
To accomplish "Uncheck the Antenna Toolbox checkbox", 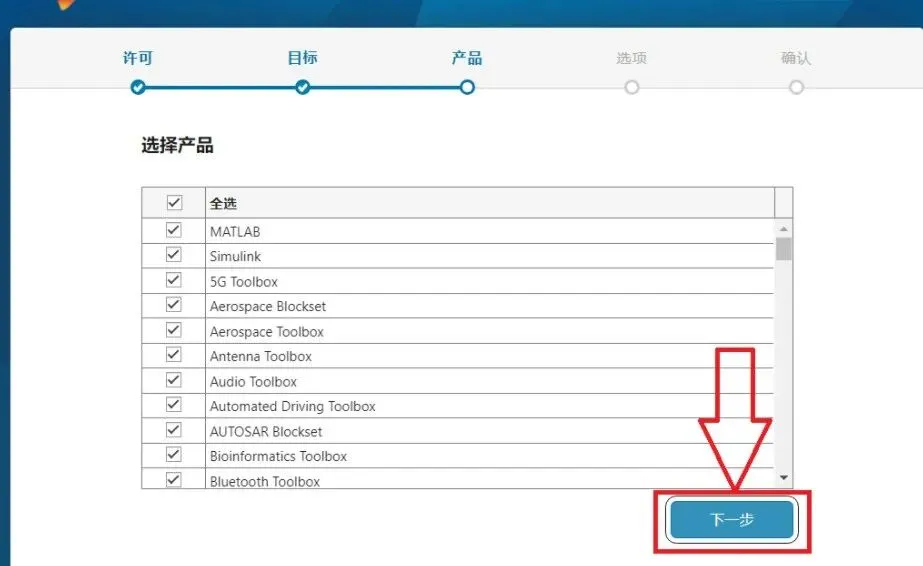I will pyautogui.click(x=174, y=355).
